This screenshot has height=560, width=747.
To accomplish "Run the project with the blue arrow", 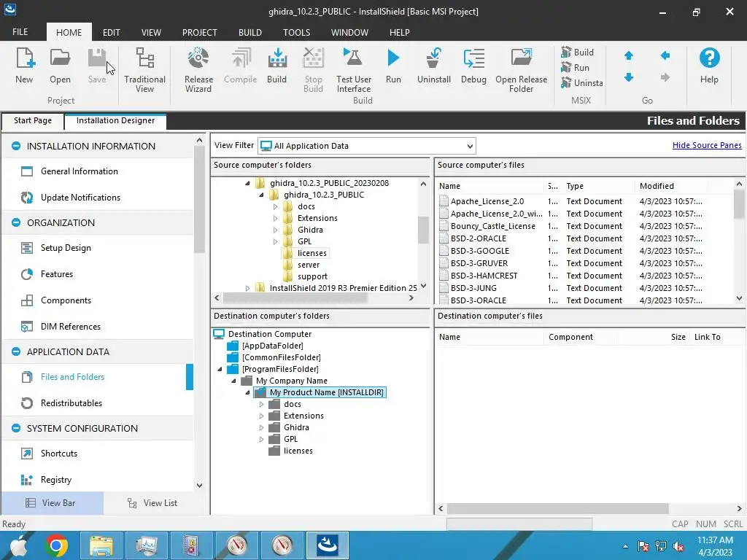I will (x=393, y=66).
